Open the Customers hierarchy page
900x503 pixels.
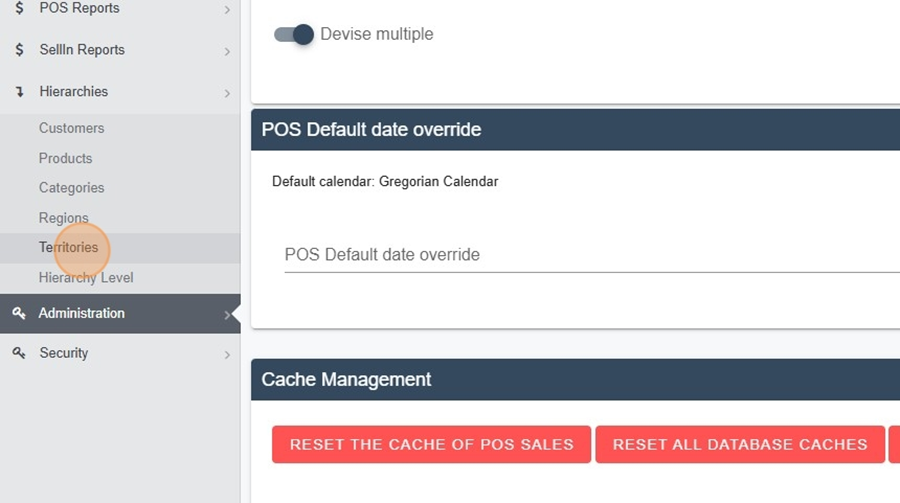pos(72,128)
